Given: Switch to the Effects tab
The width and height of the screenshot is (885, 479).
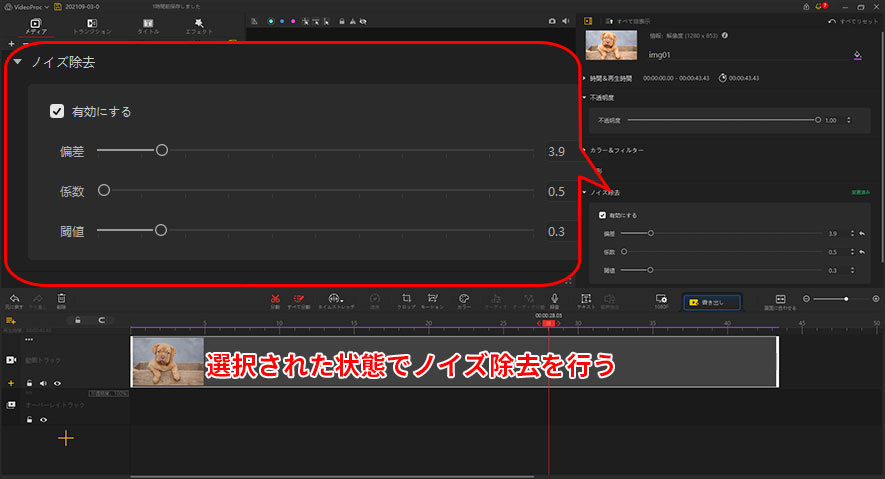Looking at the screenshot, I should pyautogui.click(x=199, y=27).
